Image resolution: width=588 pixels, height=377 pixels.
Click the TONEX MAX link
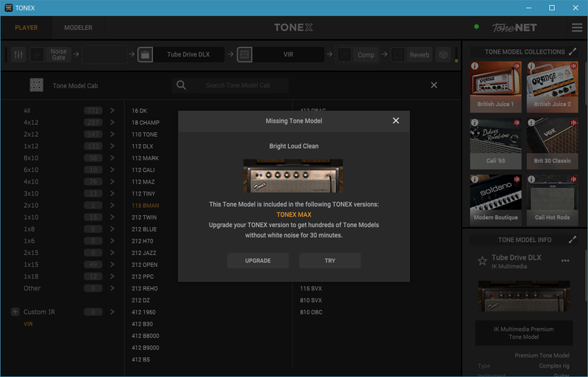tap(294, 215)
